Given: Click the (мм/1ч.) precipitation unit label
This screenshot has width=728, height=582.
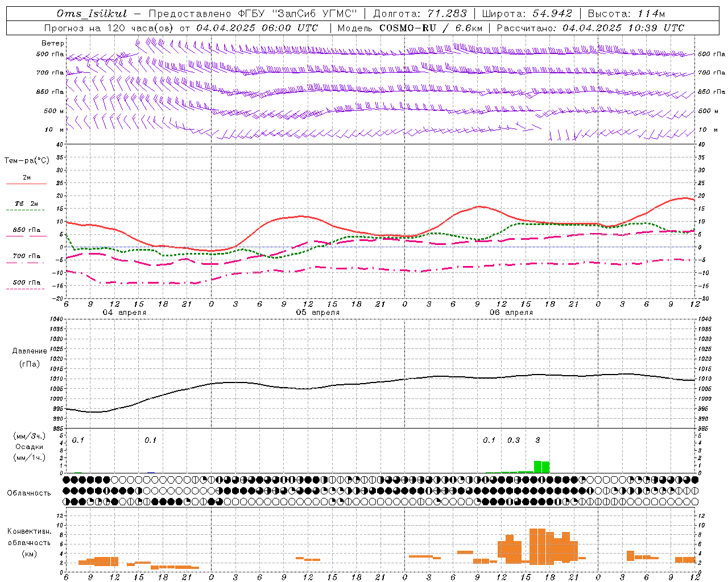Looking at the screenshot, I should click(x=30, y=458).
